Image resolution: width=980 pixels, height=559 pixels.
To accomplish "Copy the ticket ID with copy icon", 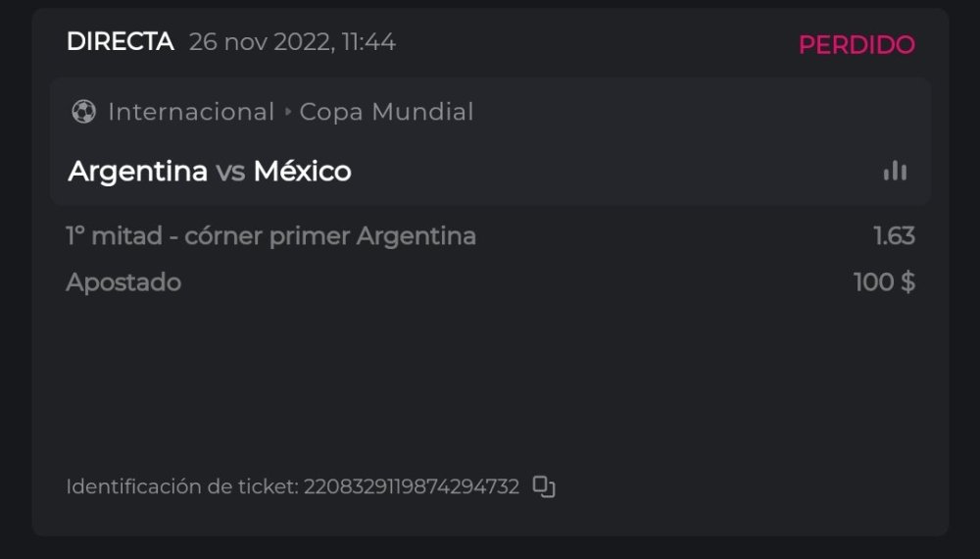I will tap(544, 486).
